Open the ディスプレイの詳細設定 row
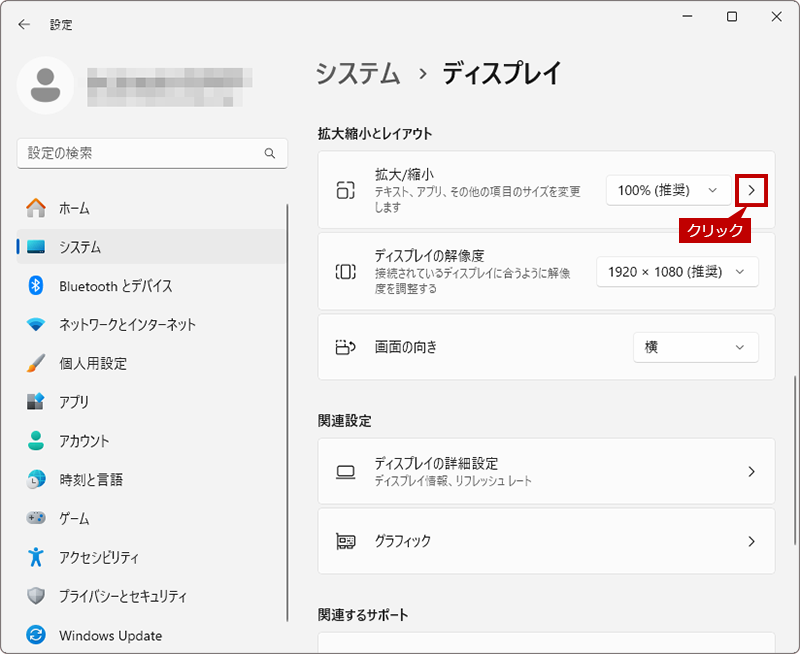 [x=546, y=471]
